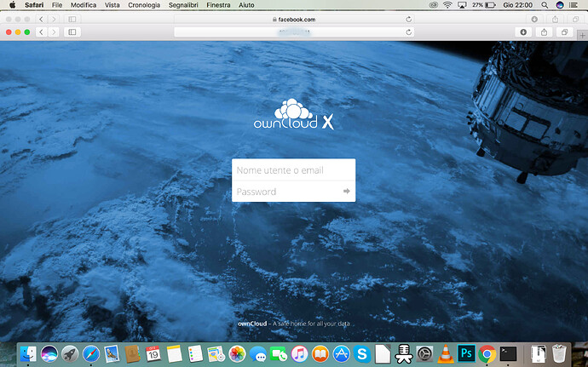Open Share menu in the front Safari window
This screenshot has width=588, height=367.
point(544,32)
